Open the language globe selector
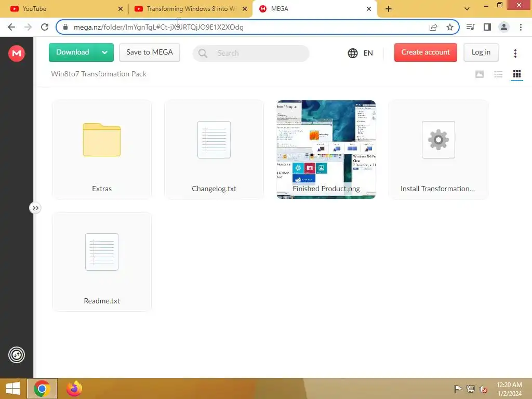The width and height of the screenshot is (532, 399). [361, 53]
